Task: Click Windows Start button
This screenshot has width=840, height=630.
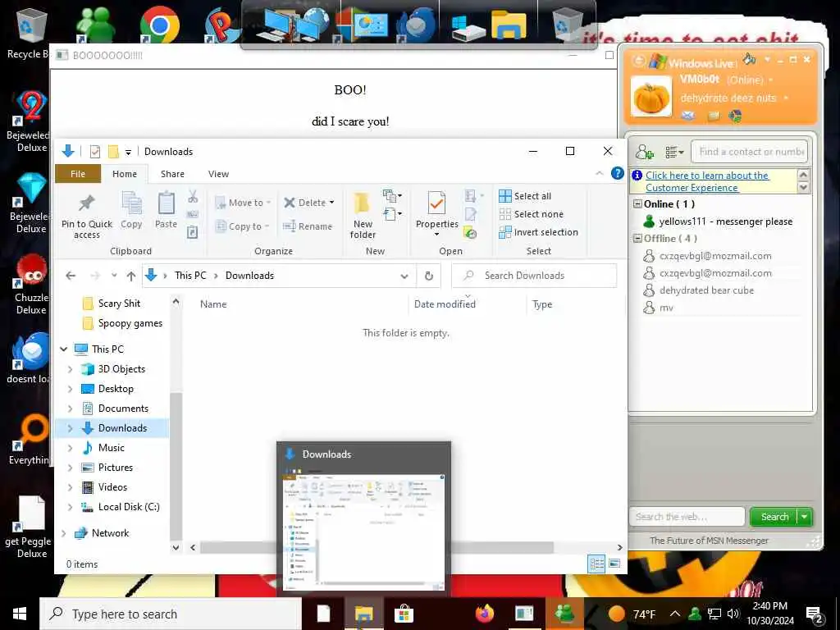Action: (20, 614)
